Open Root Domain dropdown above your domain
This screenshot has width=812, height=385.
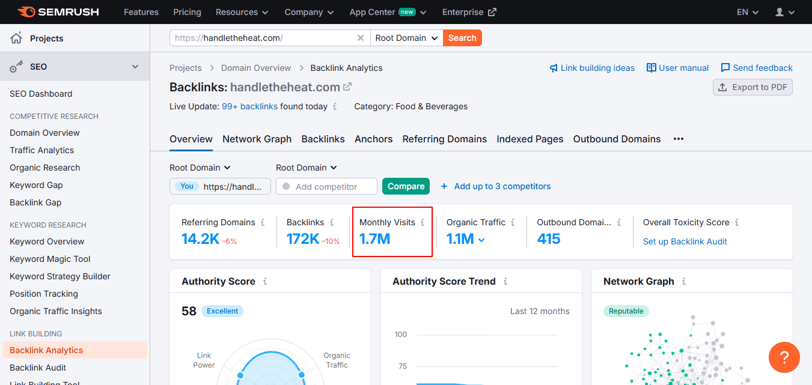click(200, 168)
